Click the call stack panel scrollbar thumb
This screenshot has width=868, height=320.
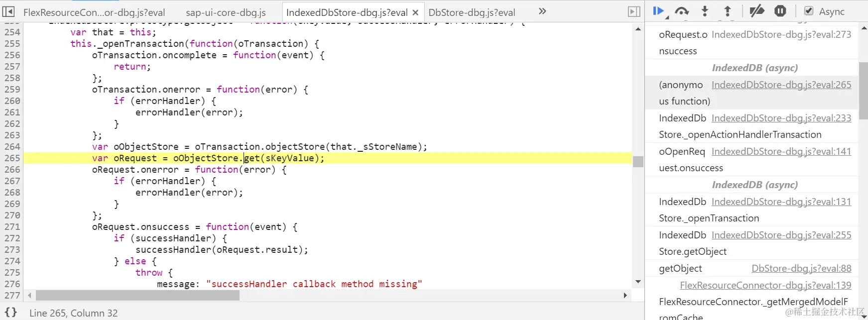pyautogui.click(x=864, y=91)
